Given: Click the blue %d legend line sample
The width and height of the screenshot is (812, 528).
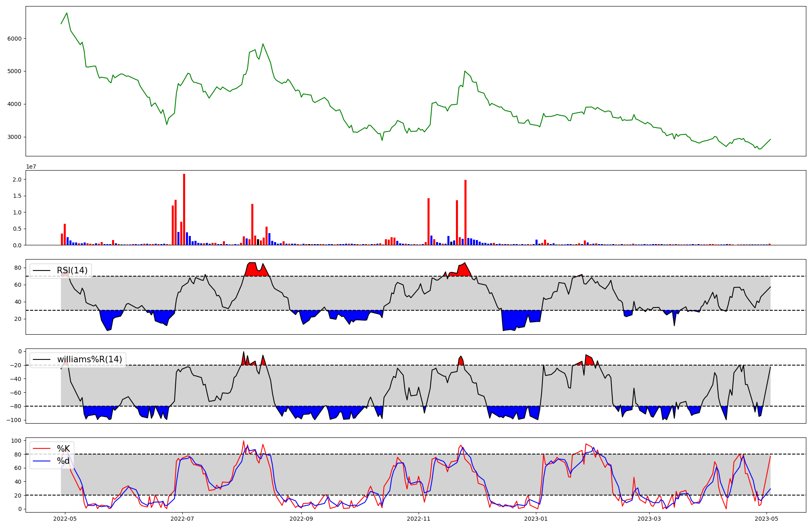Looking at the screenshot, I should 41,461.
